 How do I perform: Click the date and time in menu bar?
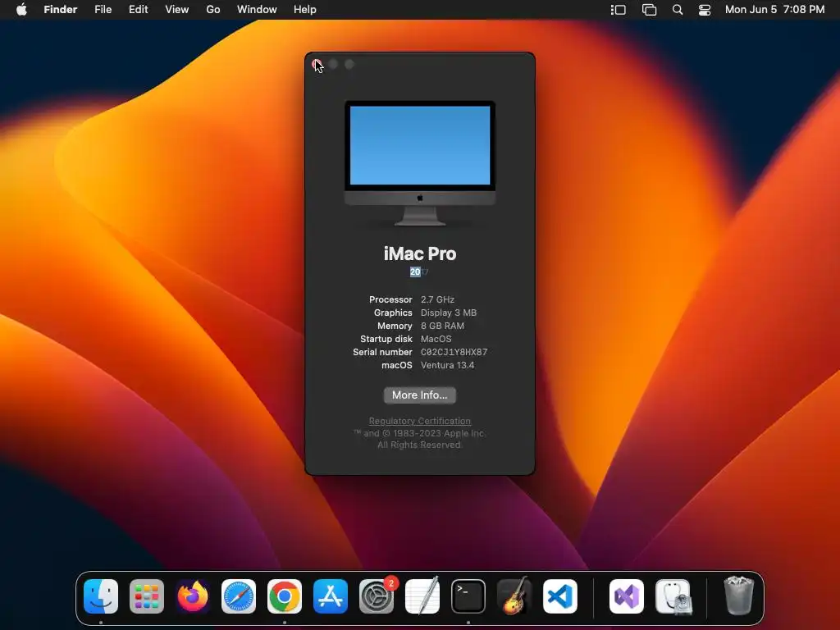click(774, 10)
